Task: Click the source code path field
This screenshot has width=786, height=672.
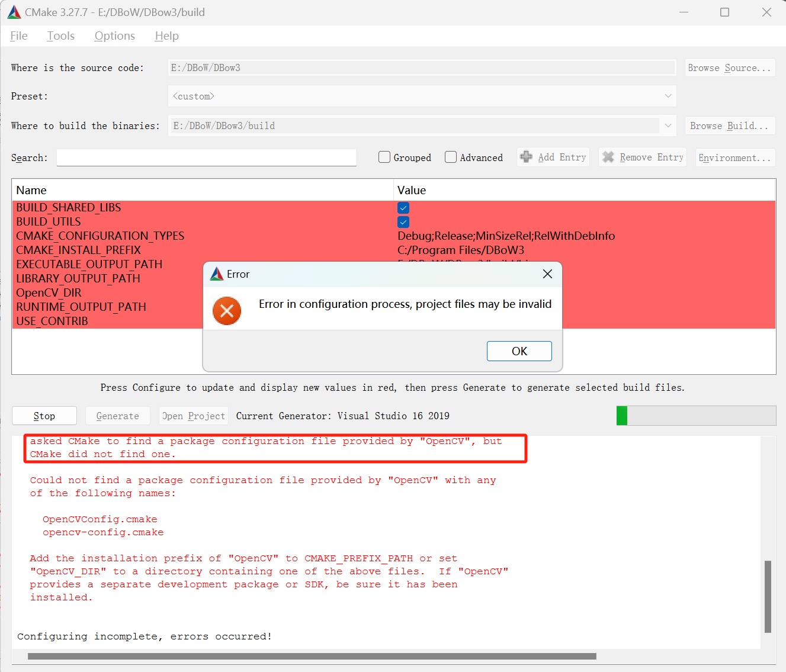Action: [422, 67]
